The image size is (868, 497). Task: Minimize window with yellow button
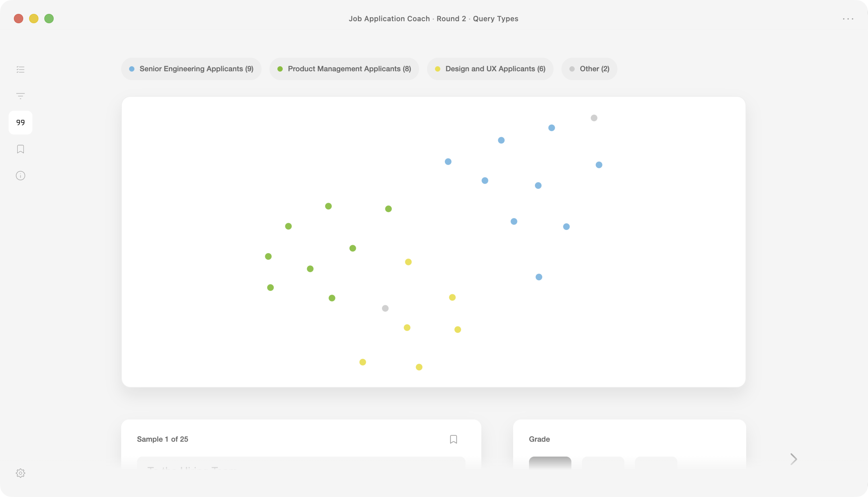34,18
